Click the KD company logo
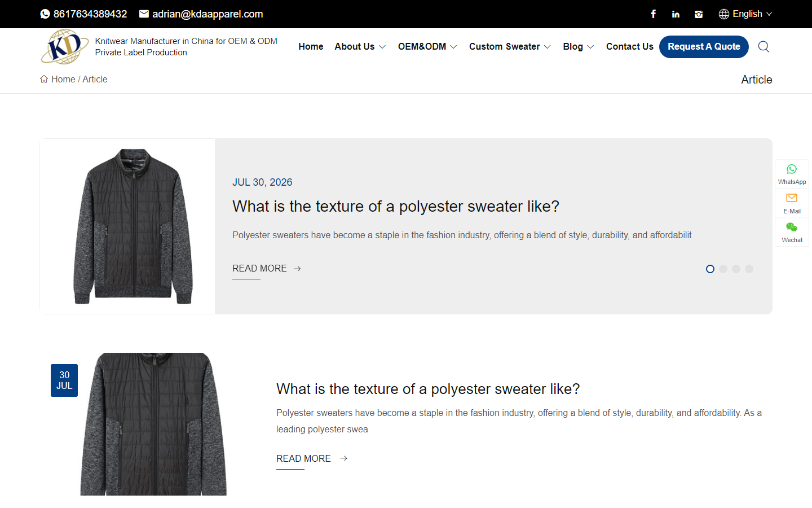 point(64,46)
